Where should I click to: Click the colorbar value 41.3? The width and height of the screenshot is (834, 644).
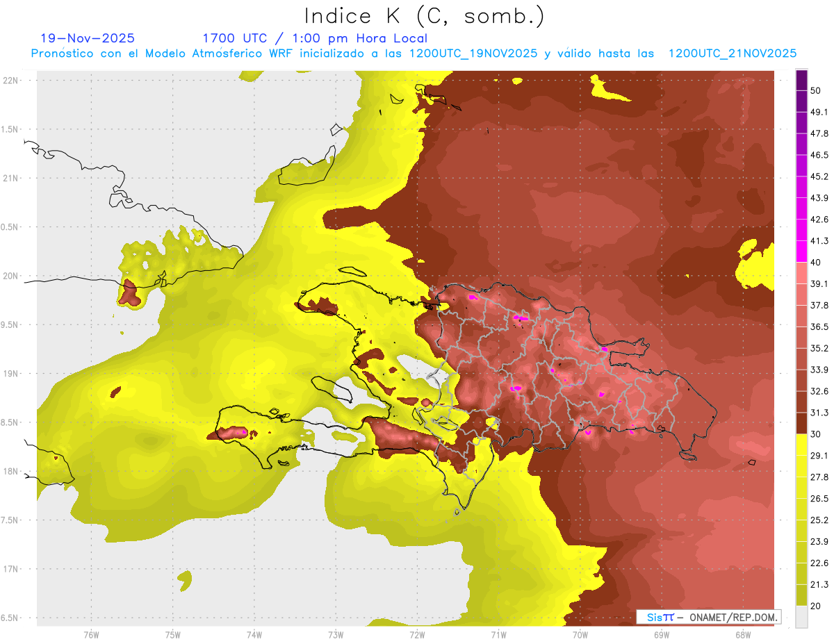pos(819,241)
